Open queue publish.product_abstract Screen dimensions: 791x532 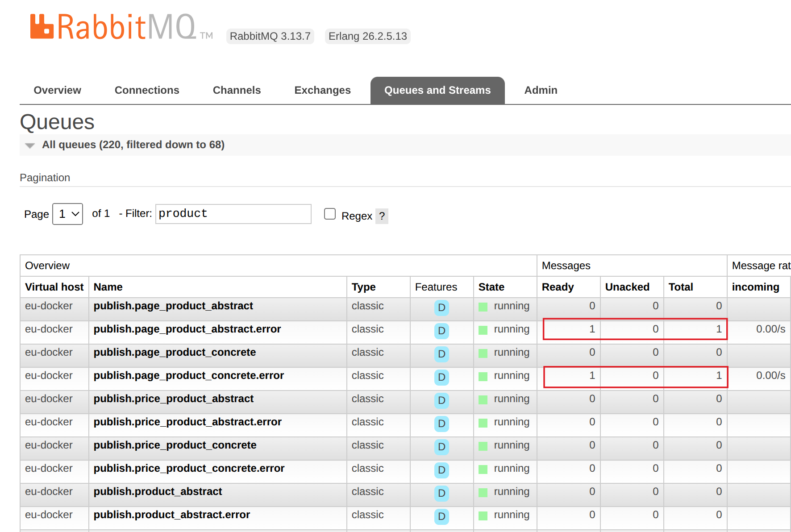(158, 491)
